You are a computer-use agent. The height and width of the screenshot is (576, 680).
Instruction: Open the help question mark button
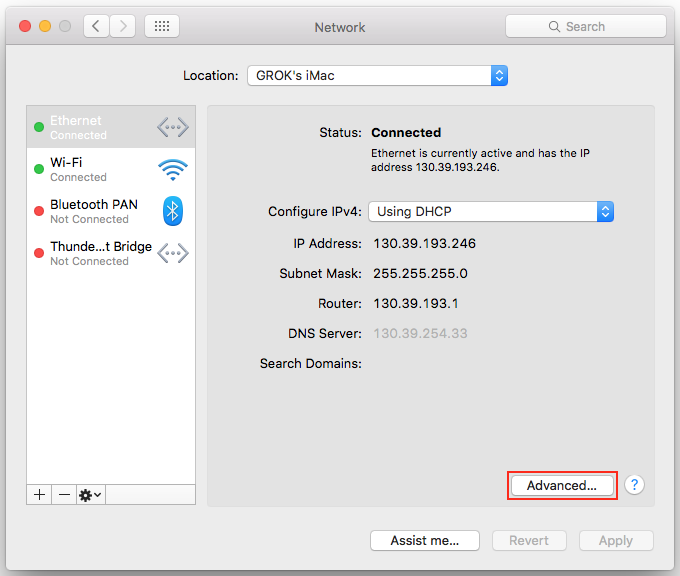pos(634,485)
